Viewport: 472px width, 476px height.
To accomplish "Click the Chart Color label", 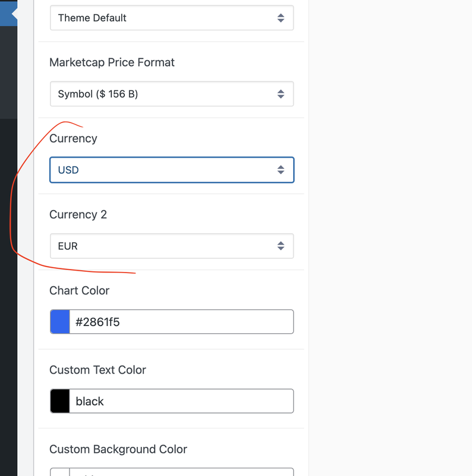I will 79,290.
